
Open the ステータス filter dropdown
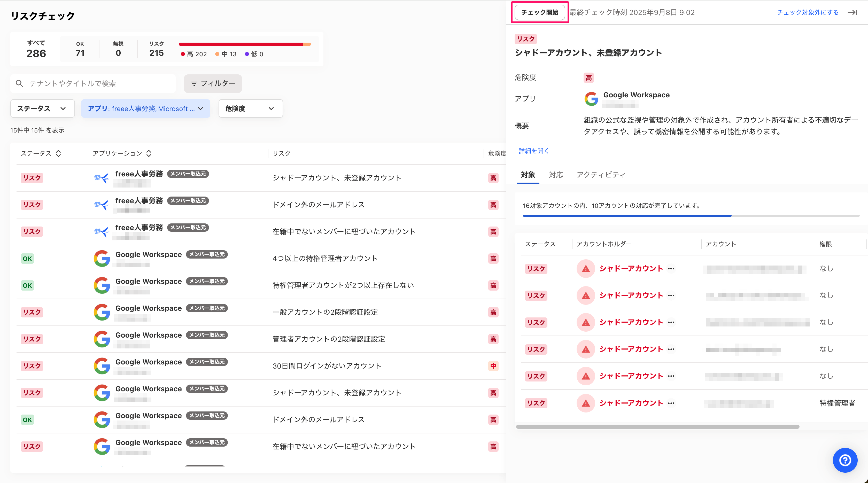click(42, 108)
